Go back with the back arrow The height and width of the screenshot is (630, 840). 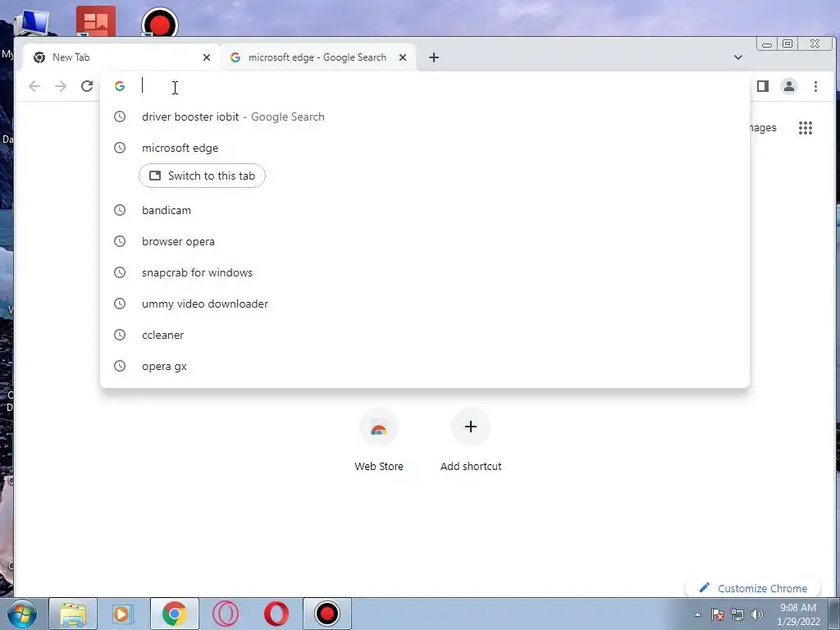click(34, 86)
